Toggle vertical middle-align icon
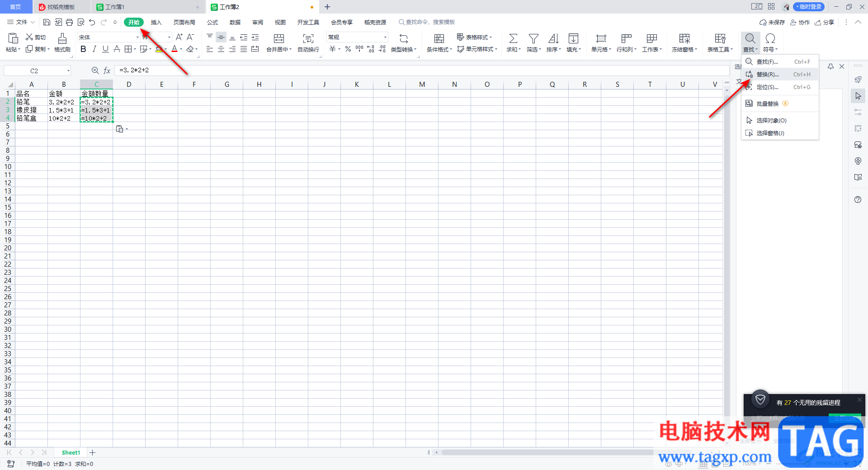 [x=221, y=37]
